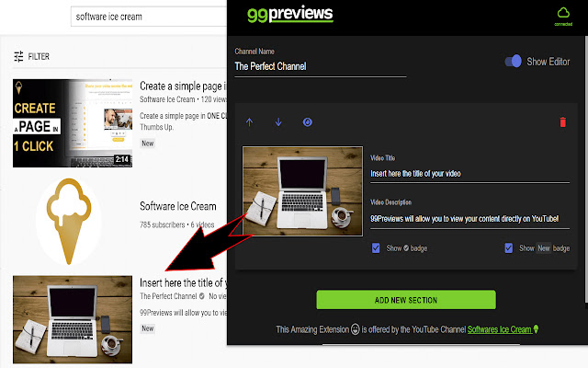Move section down with the down arrow
588x368 pixels.
tap(278, 122)
